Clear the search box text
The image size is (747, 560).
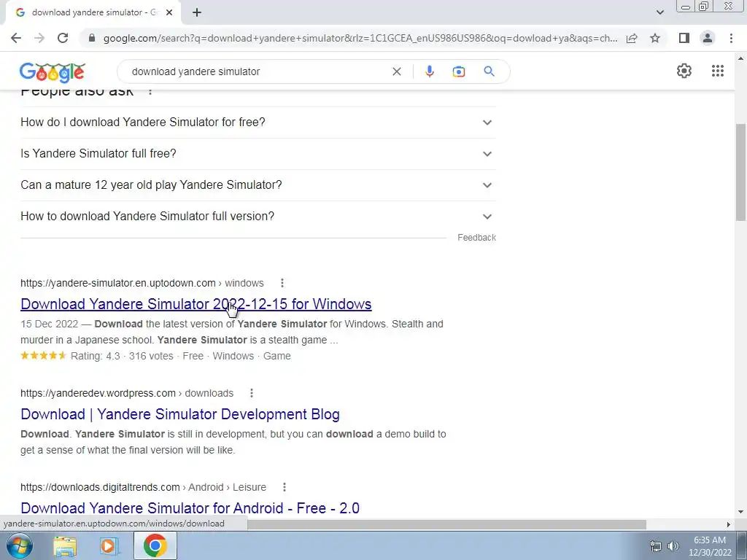click(x=396, y=71)
